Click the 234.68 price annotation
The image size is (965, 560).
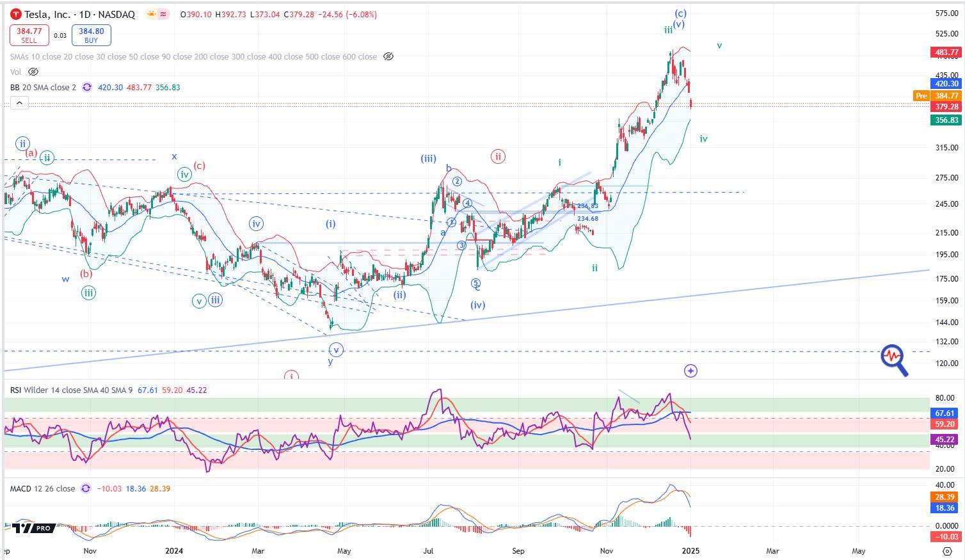pos(587,218)
